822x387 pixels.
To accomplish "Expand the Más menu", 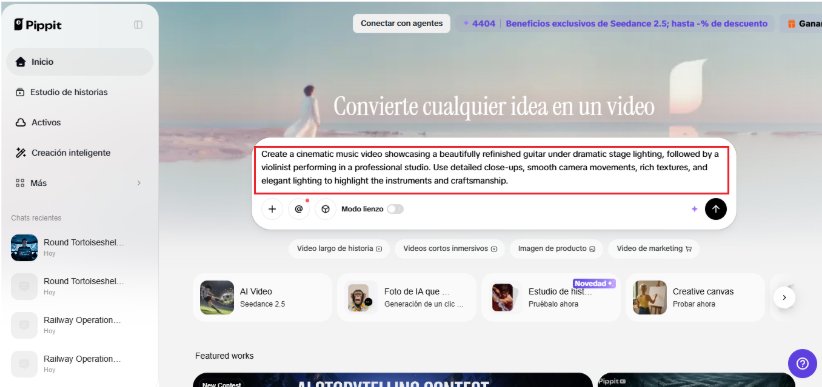I will (80, 183).
